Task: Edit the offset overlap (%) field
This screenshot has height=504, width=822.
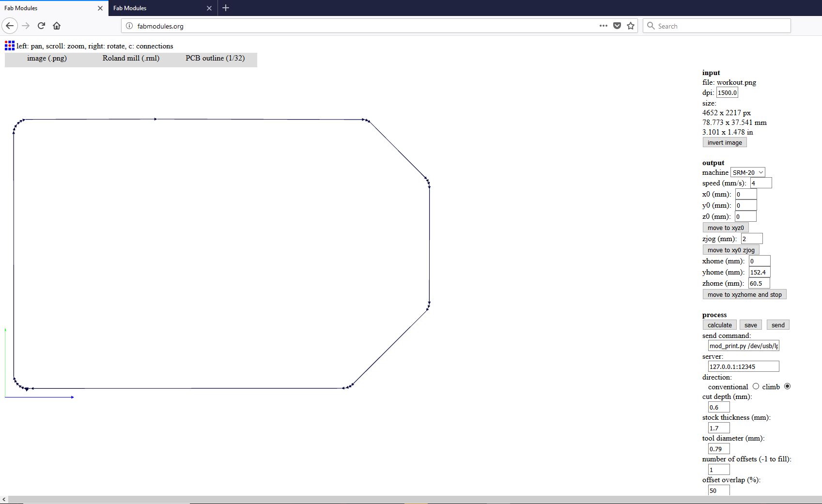Action: [719, 490]
